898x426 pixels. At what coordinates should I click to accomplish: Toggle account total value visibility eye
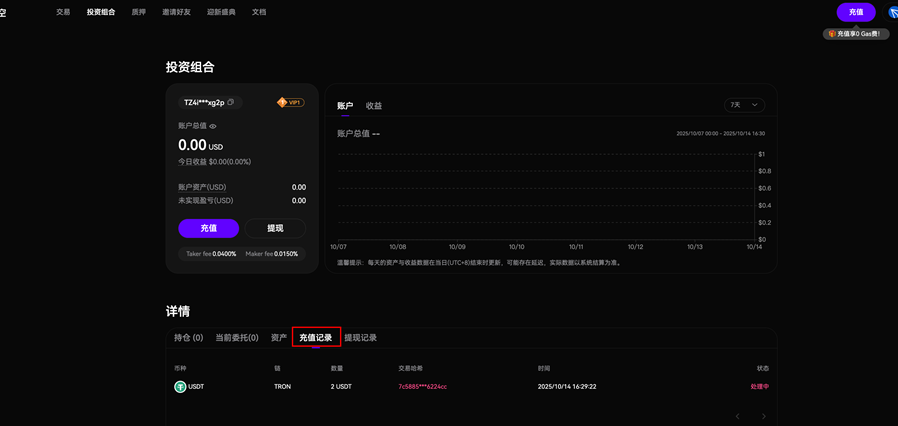point(213,126)
